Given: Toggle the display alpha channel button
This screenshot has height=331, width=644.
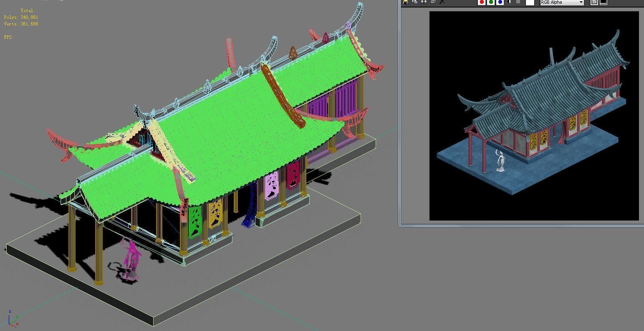Looking at the screenshot, I should 509,2.
